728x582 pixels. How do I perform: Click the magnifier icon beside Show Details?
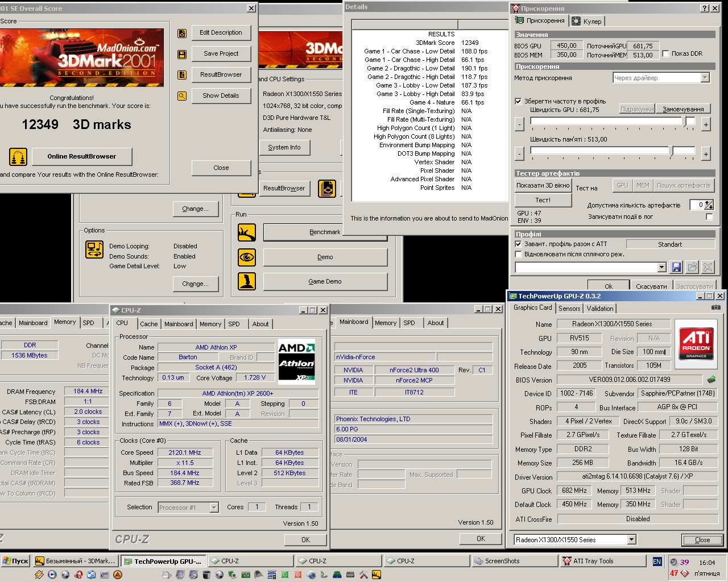tap(182, 96)
